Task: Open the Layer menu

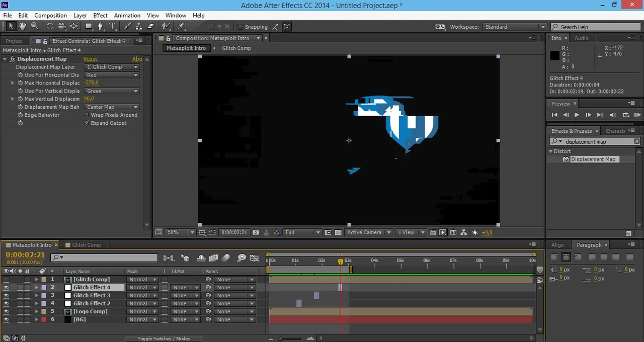Action: pos(80,16)
